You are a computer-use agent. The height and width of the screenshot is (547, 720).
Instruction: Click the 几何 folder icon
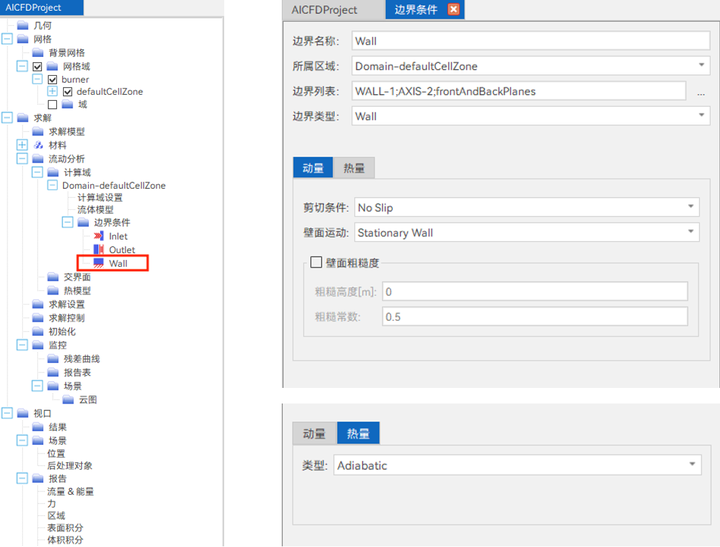(22, 25)
